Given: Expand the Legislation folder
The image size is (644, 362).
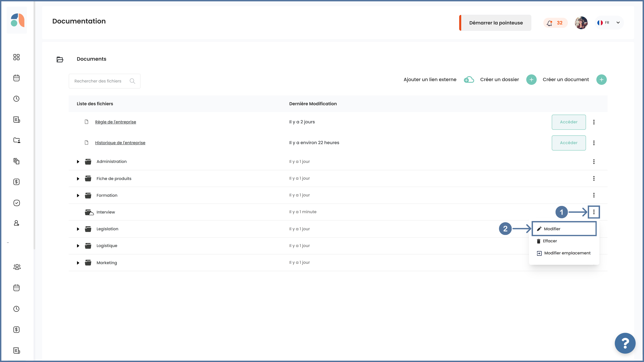Looking at the screenshot, I should [x=78, y=229].
